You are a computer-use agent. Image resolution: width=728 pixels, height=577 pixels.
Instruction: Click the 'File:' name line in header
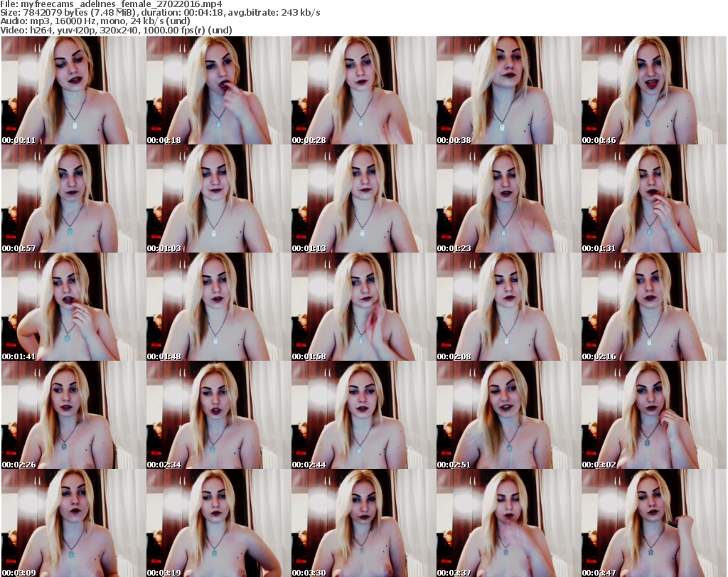(112, 4)
